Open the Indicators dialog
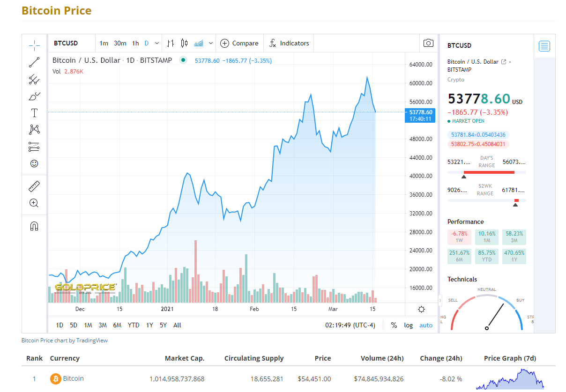Image resolution: width=566 pixels, height=392 pixels. (289, 43)
